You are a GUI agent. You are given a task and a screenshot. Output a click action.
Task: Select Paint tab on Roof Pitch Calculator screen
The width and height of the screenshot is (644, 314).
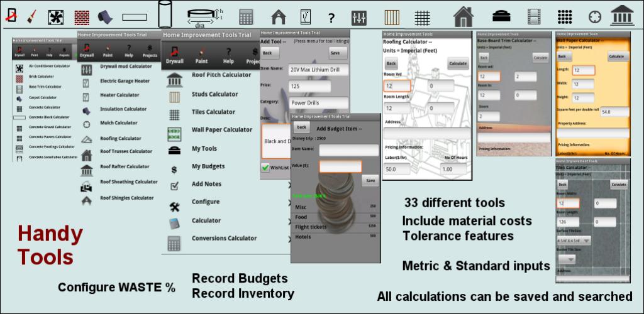(x=202, y=55)
